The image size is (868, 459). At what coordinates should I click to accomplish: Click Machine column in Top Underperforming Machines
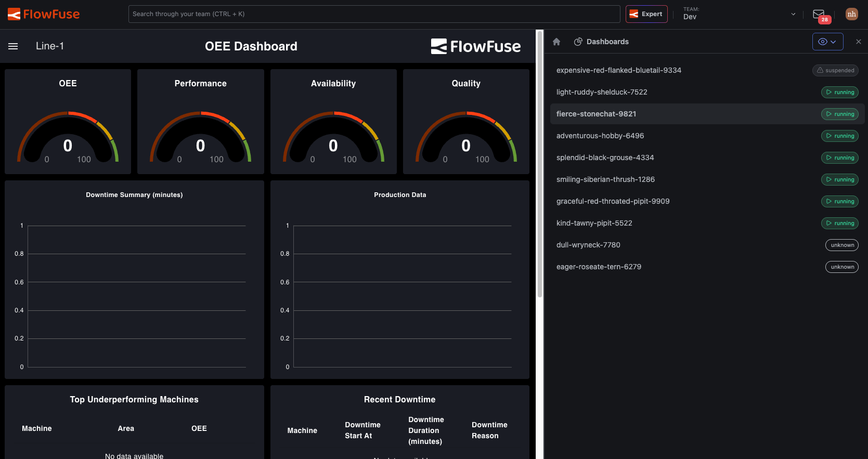pos(37,428)
